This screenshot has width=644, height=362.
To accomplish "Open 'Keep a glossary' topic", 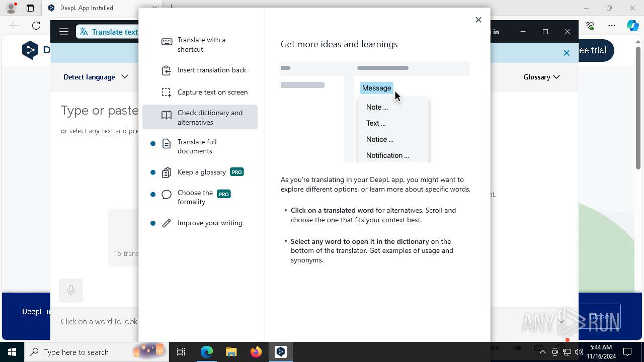I will (200, 172).
